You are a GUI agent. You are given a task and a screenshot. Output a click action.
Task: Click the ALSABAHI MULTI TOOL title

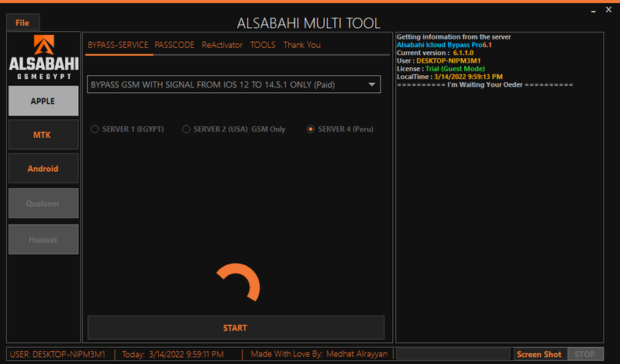[308, 23]
